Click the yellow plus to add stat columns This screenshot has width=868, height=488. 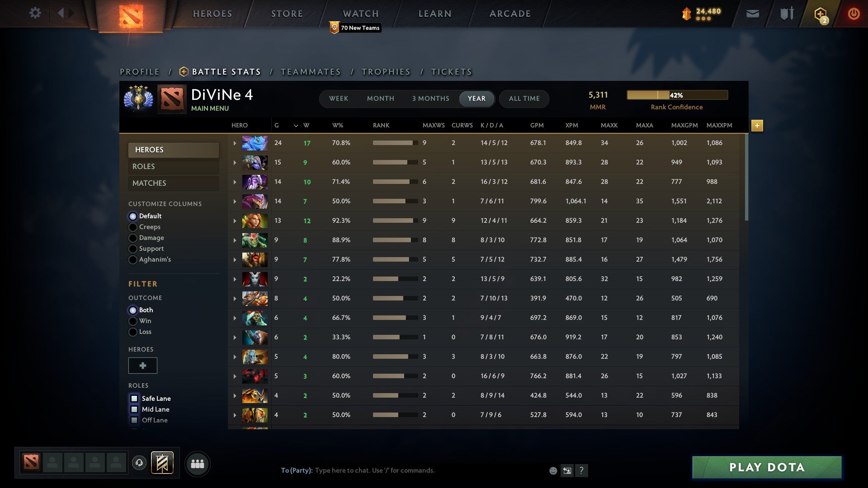pos(757,126)
